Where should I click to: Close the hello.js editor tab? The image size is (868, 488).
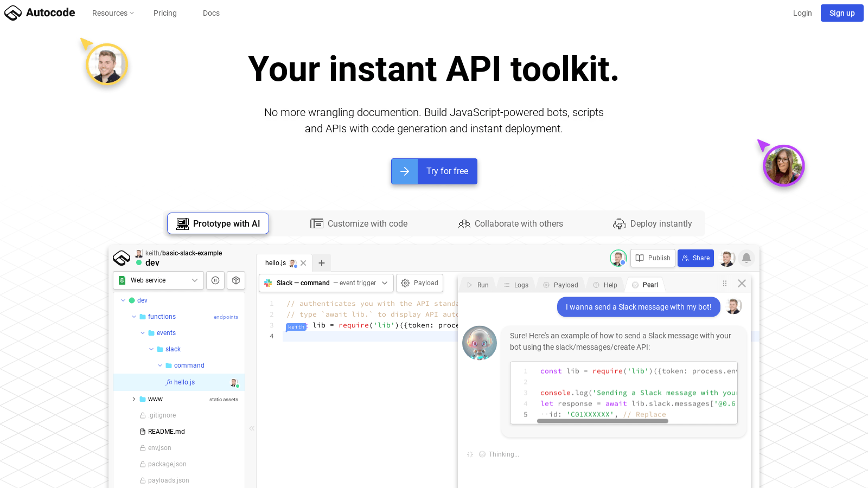(303, 263)
